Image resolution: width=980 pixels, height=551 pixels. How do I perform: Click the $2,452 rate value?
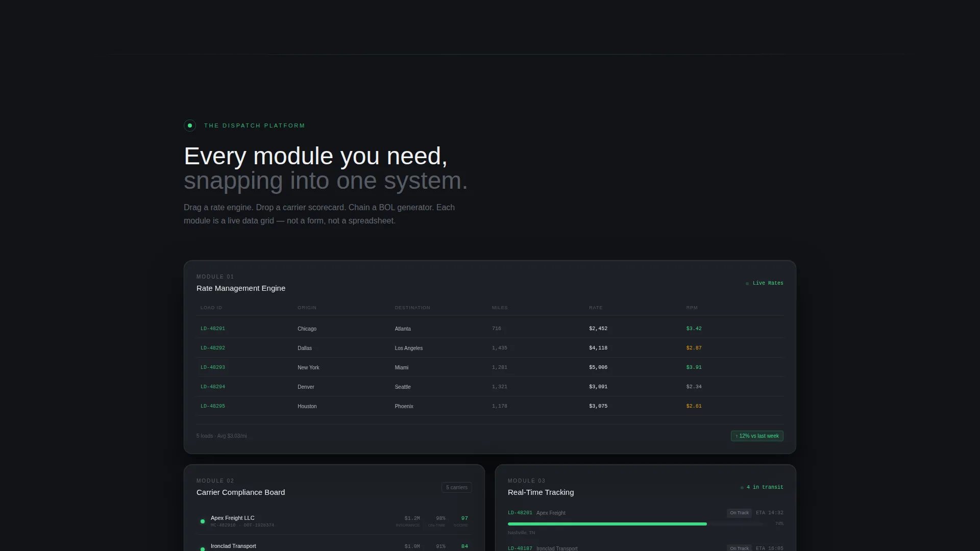598,329
